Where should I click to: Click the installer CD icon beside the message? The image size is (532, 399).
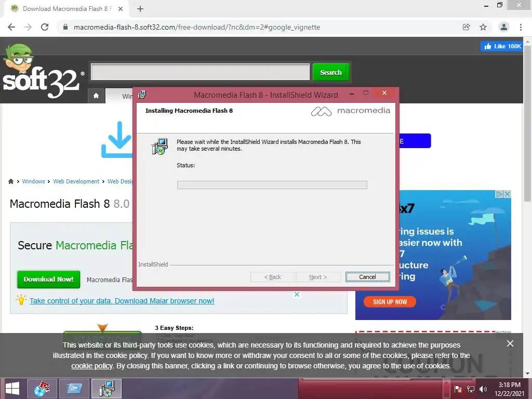pos(159,147)
